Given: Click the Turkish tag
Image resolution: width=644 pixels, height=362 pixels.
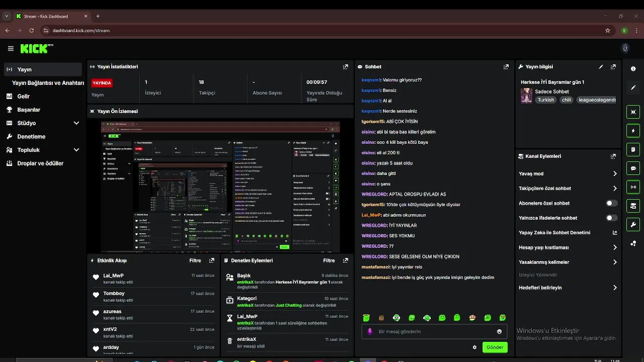Looking at the screenshot, I should 545,100.
